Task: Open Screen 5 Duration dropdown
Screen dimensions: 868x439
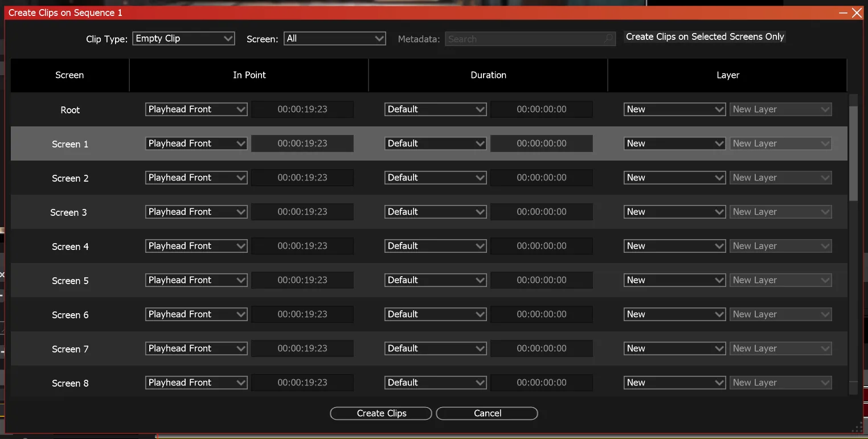Action: pyautogui.click(x=436, y=280)
